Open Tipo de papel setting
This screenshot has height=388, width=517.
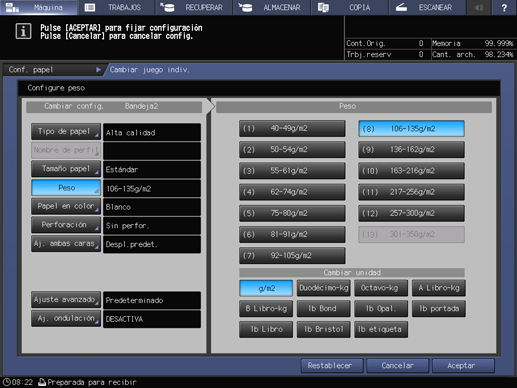coord(66,132)
